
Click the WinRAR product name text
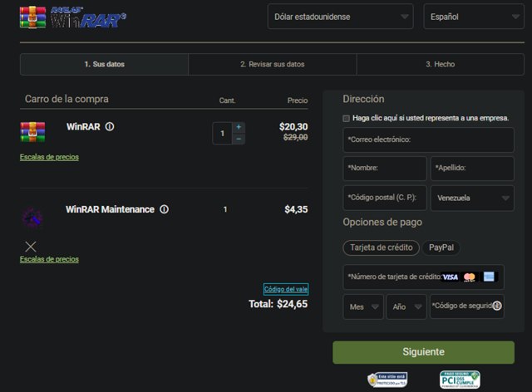click(x=83, y=127)
